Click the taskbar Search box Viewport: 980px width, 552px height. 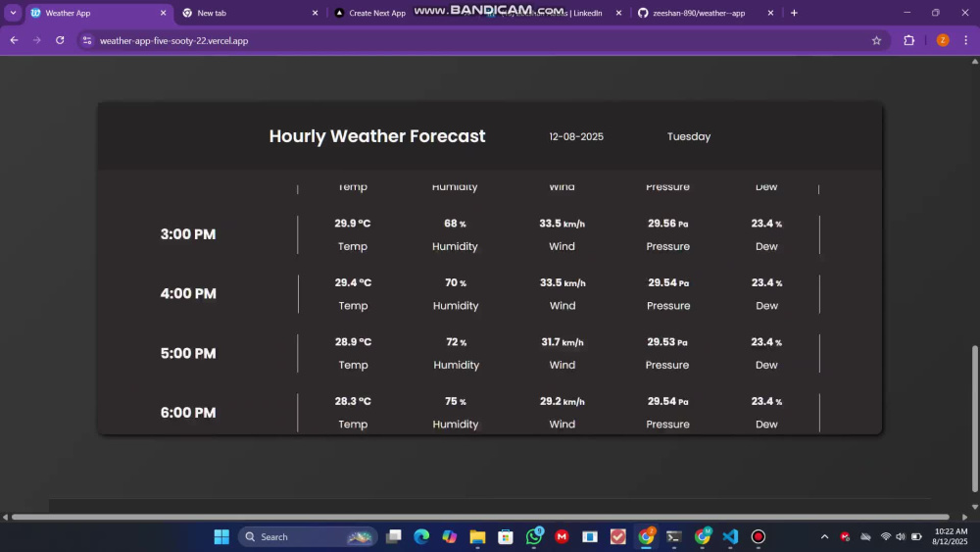[x=308, y=537]
